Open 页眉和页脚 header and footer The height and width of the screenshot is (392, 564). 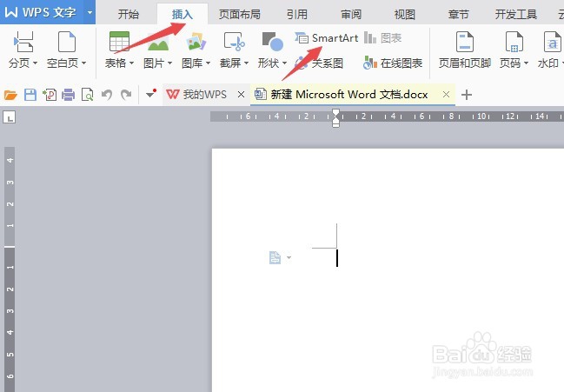click(x=465, y=50)
